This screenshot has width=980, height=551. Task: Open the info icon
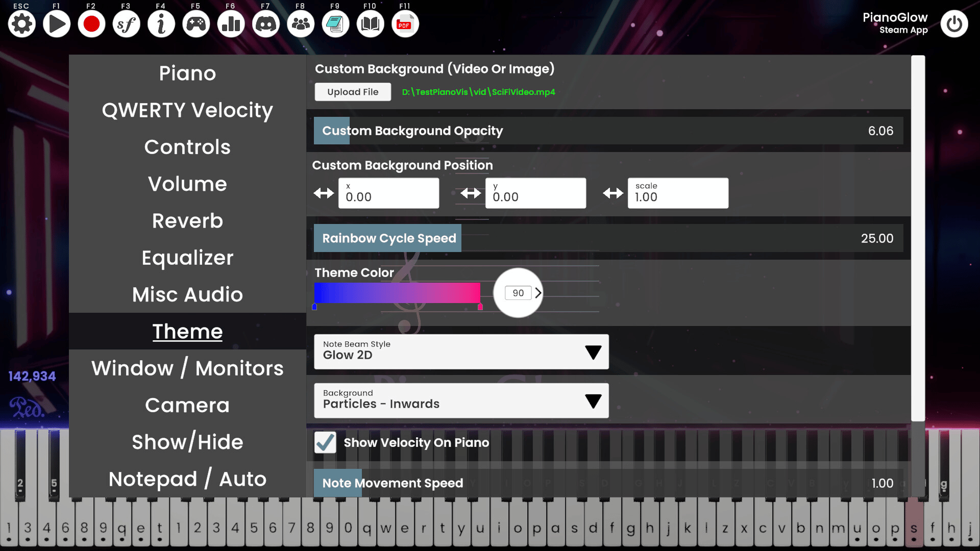[161, 24]
